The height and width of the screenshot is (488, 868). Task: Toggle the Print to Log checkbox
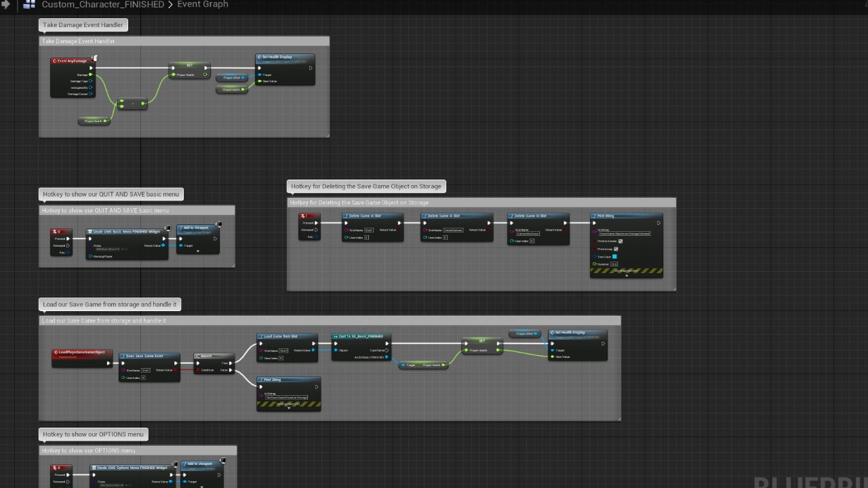616,249
